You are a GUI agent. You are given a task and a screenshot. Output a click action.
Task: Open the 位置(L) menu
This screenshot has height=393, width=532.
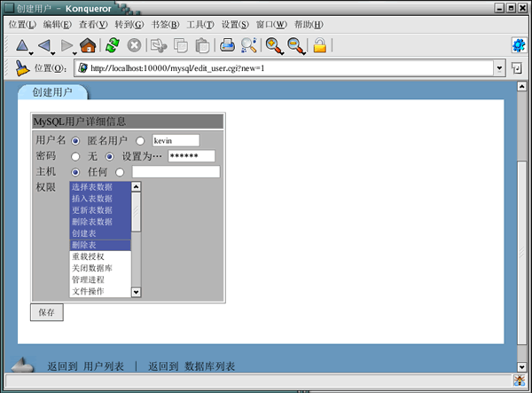click(x=22, y=25)
